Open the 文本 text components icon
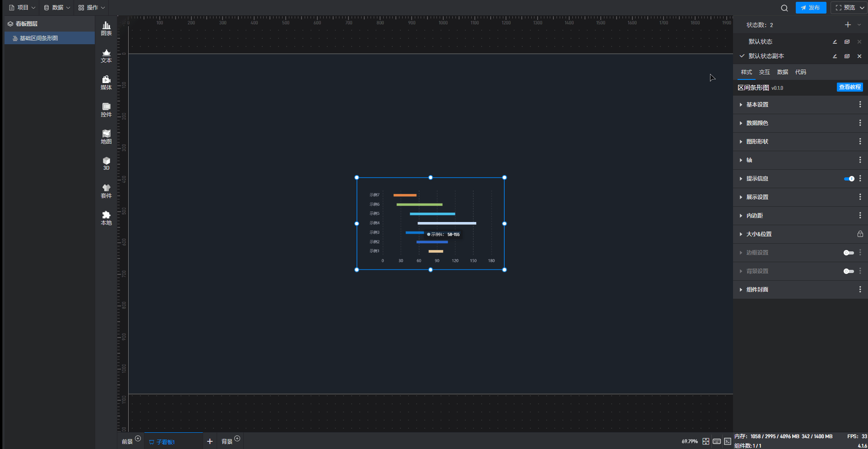868x449 pixels. [x=106, y=56]
